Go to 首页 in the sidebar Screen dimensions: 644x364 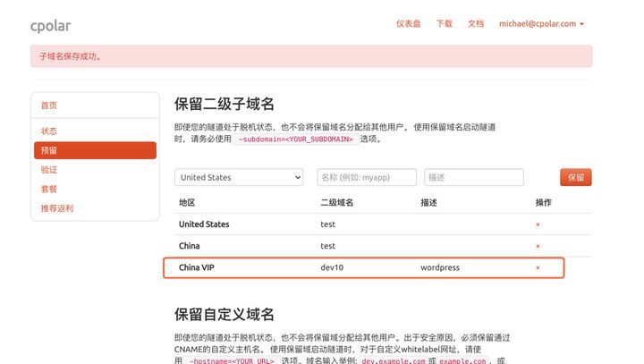tap(49, 106)
